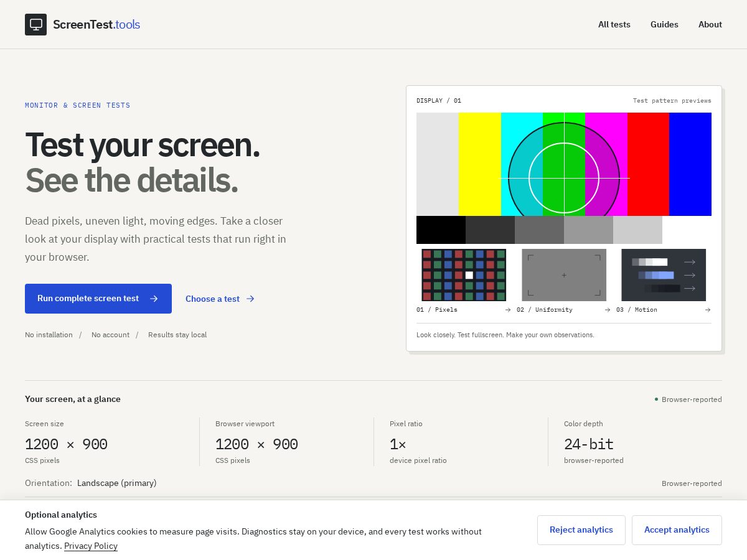Click the blue color bar

pos(690,164)
